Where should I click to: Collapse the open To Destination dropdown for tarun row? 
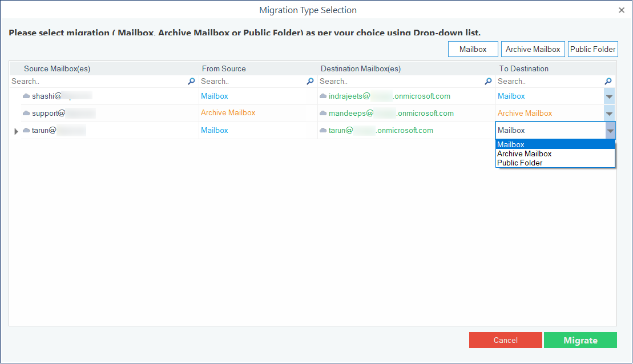[610, 130]
